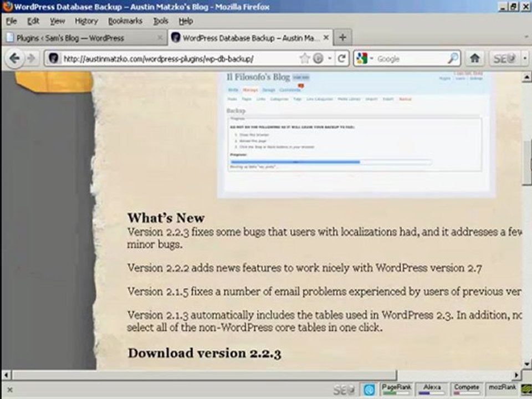Viewport: 532px width, 399px height.
Task: Close the status bar with the x icon
Action: tap(10, 390)
